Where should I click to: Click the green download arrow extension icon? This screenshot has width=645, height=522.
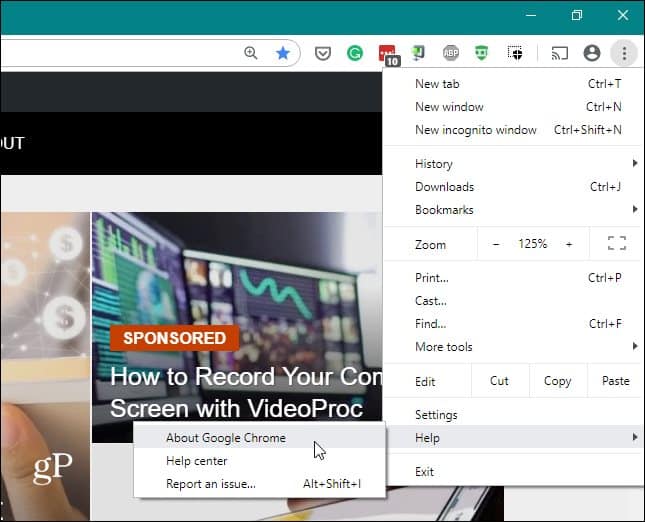tap(418, 53)
